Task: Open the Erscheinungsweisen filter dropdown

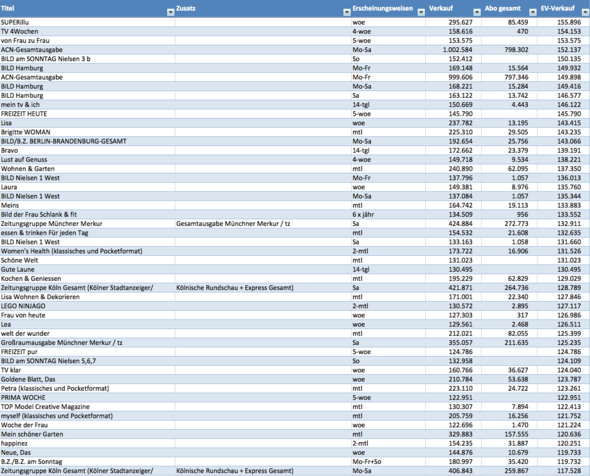Action: tap(421, 12)
